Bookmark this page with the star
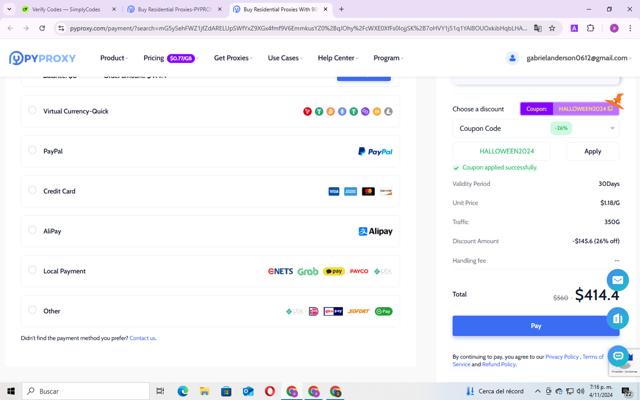This screenshot has width=640, height=400. [x=552, y=28]
